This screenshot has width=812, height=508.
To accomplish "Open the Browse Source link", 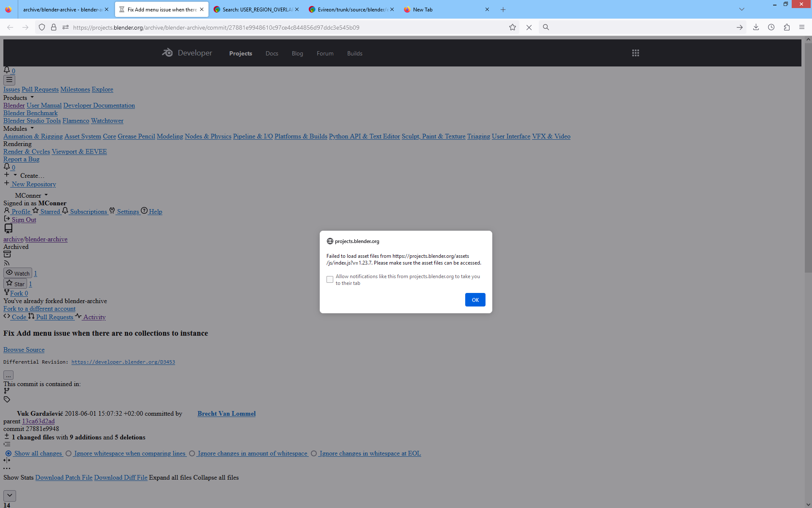I will [24, 350].
